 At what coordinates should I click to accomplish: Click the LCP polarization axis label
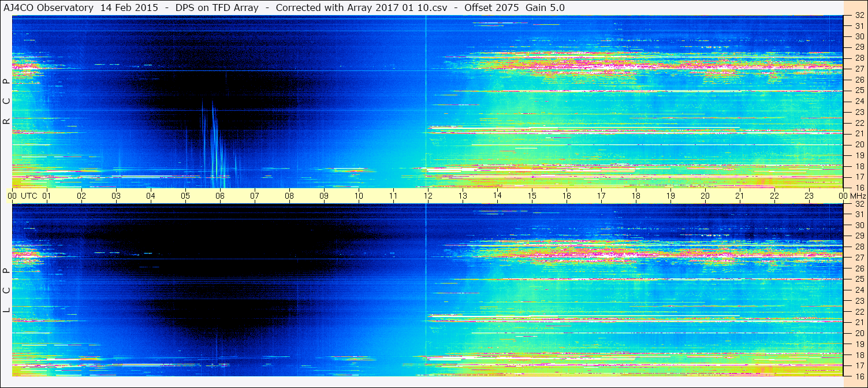point(6,290)
